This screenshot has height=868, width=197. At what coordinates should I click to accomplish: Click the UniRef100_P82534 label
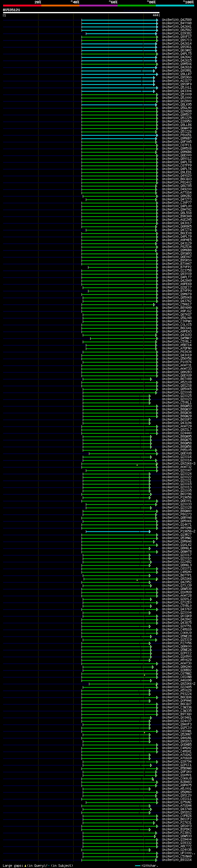[177, 247]
